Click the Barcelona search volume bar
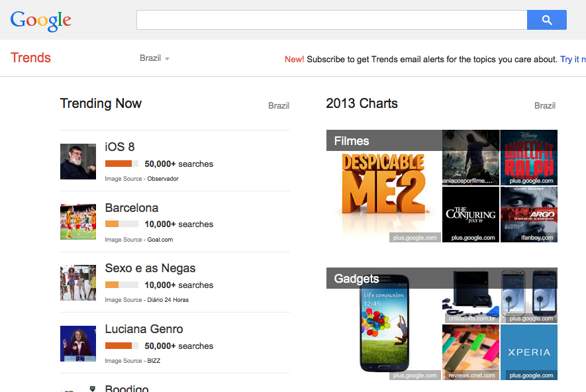The image size is (586, 392). [122, 224]
